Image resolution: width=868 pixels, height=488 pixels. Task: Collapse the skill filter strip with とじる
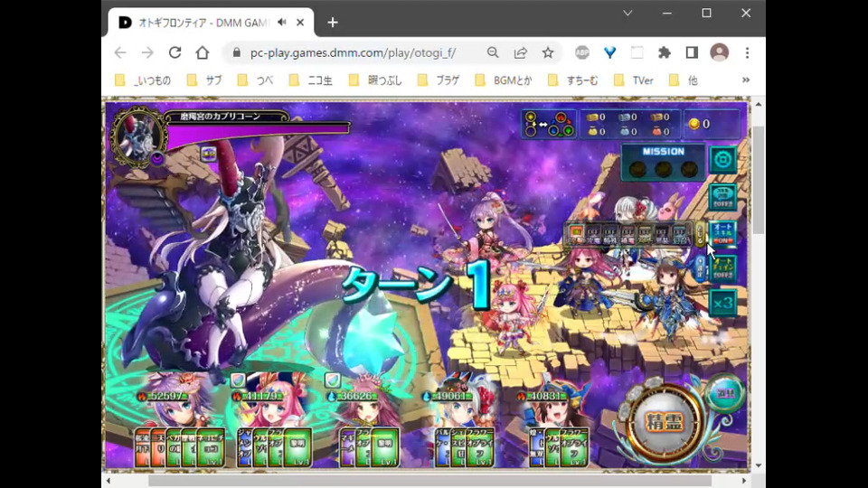(700, 235)
